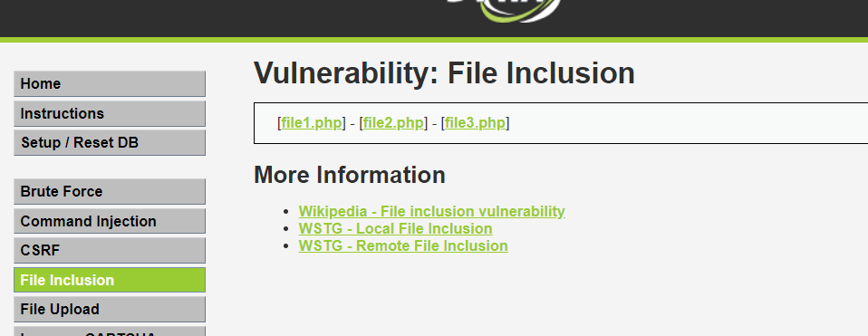Switch to the File Upload module
The height and width of the screenshot is (336, 868).
coord(110,309)
